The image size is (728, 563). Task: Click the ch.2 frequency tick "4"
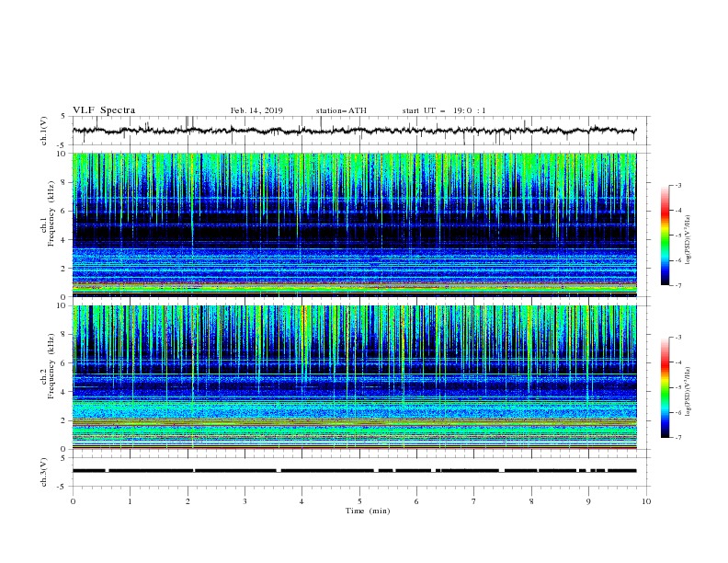coord(64,392)
